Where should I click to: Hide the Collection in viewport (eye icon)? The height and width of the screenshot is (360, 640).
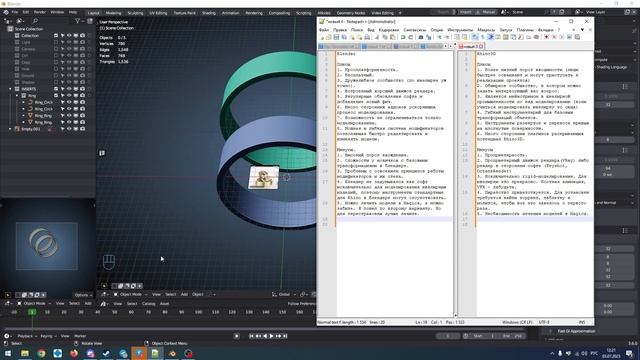coord(69,36)
